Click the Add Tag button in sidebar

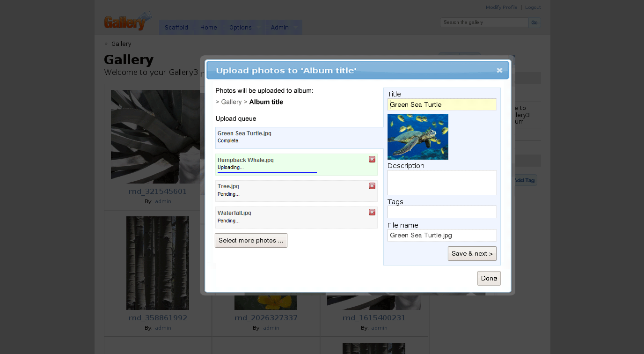click(525, 180)
